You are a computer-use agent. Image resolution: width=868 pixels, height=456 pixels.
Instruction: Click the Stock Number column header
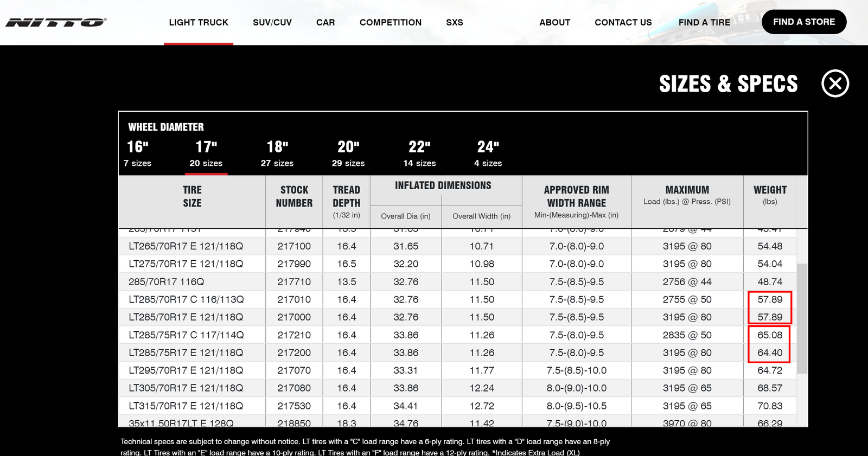(294, 196)
